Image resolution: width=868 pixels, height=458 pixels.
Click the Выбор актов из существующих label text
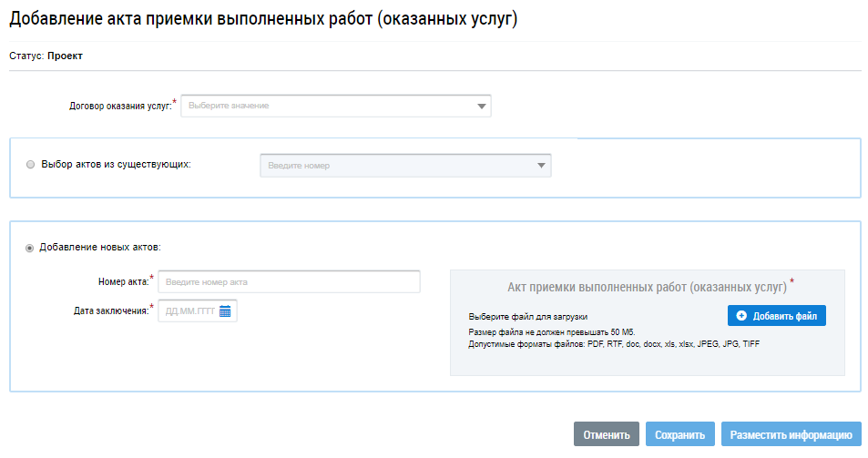(x=116, y=165)
